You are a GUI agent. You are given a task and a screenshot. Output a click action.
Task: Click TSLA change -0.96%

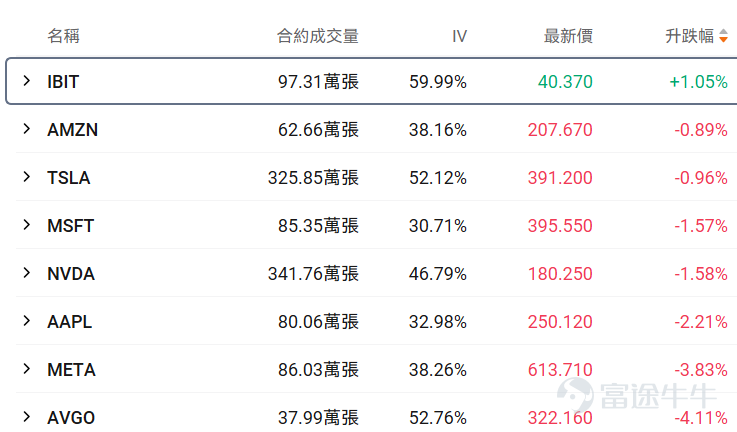pos(701,178)
